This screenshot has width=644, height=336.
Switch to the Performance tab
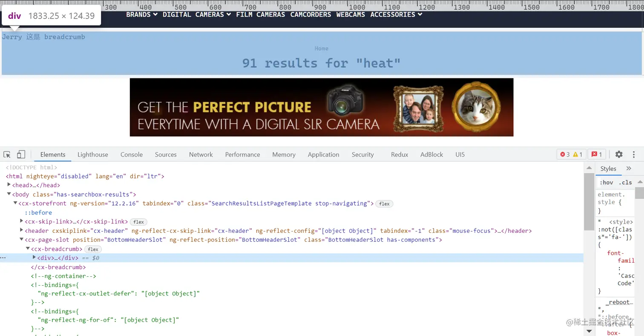click(x=243, y=154)
